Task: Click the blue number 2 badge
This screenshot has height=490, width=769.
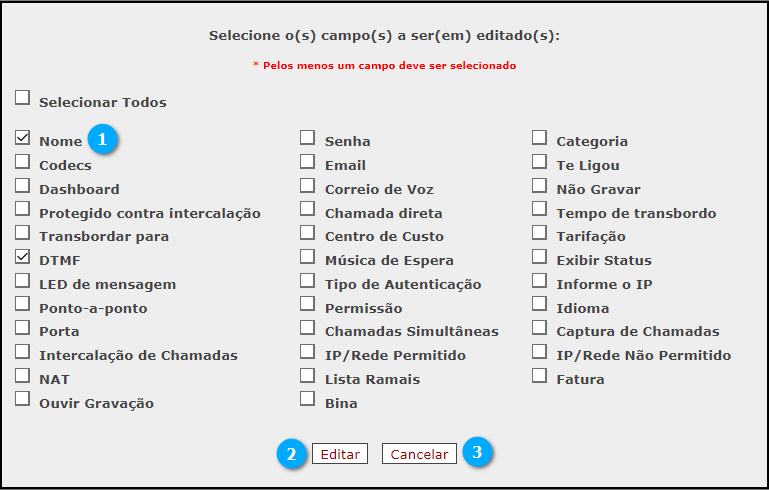Action: (x=291, y=454)
